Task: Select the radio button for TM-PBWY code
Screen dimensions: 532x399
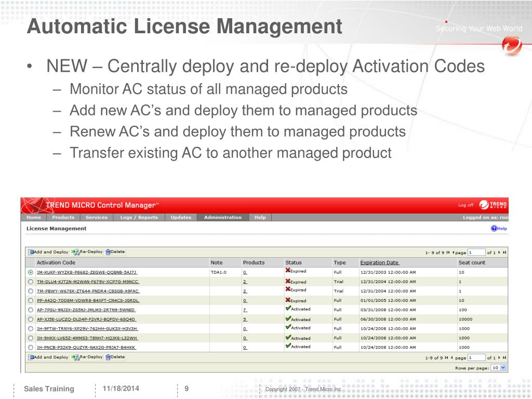Action: (31, 291)
